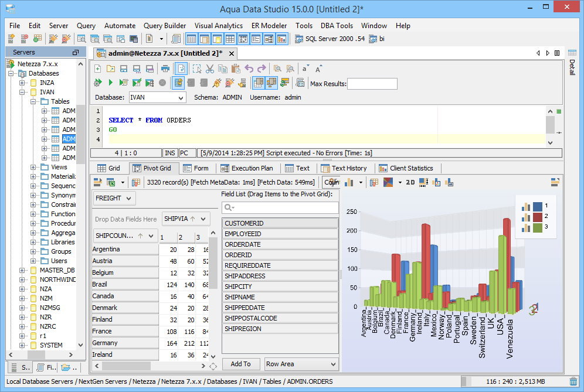584x392 pixels.
Task: Click the lowercase 'a' convert icon
Action: pos(305,69)
